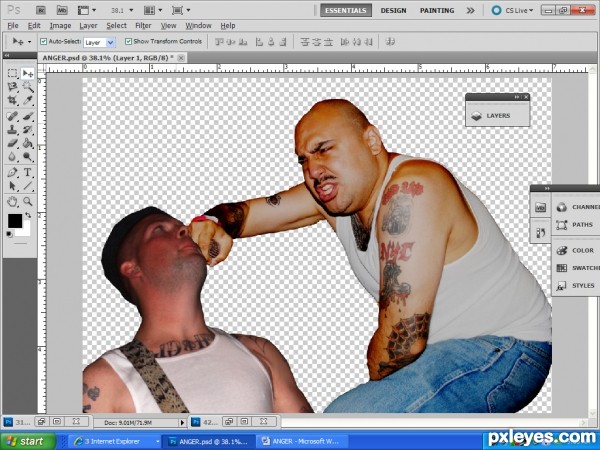Restore the minimized 31... document window

tap(42, 422)
